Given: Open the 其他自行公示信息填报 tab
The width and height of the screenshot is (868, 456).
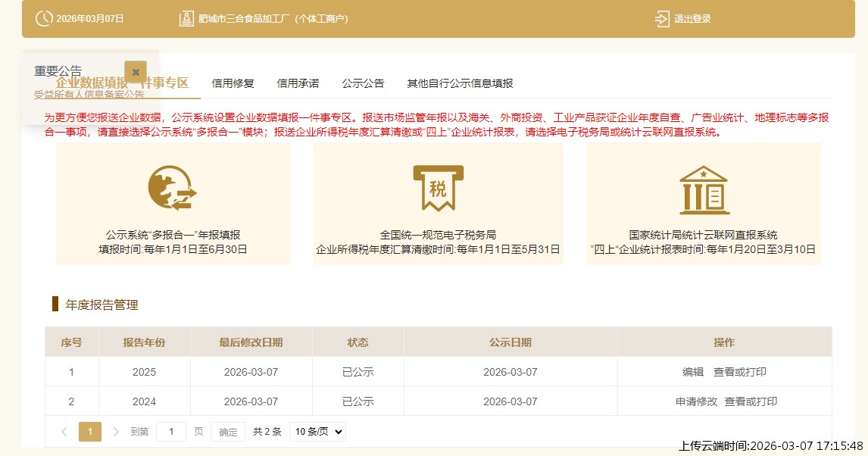Looking at the screenshot, I should pyautogui.click(x=460, y=83).
